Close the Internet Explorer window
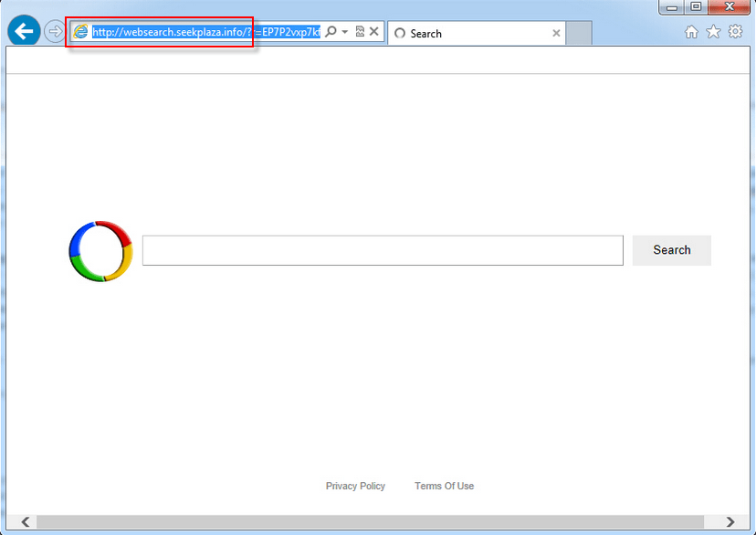The height and width of the screenshot is (535, 756). [x=730, y=7]
